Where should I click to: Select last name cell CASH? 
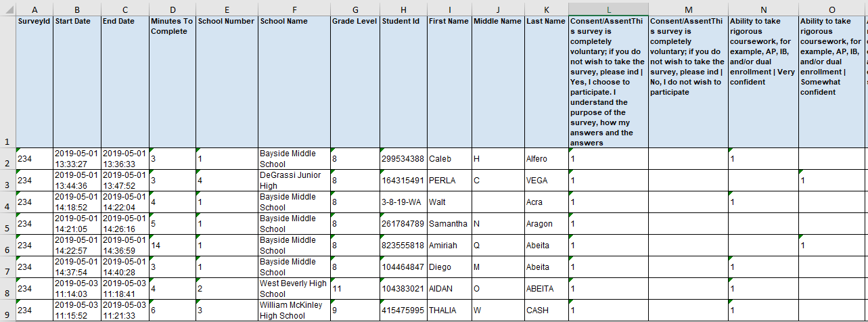tap(547, 310)
